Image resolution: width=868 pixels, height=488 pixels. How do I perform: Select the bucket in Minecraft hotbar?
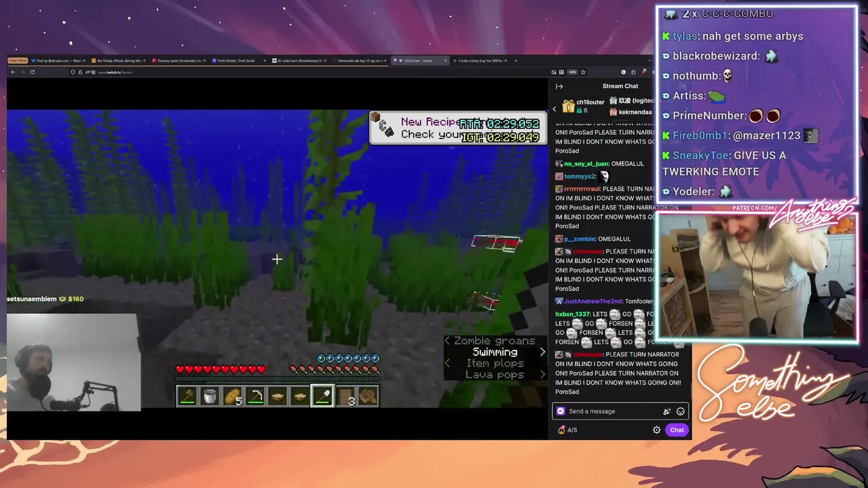pyautogui.click(x=210, y=396)
